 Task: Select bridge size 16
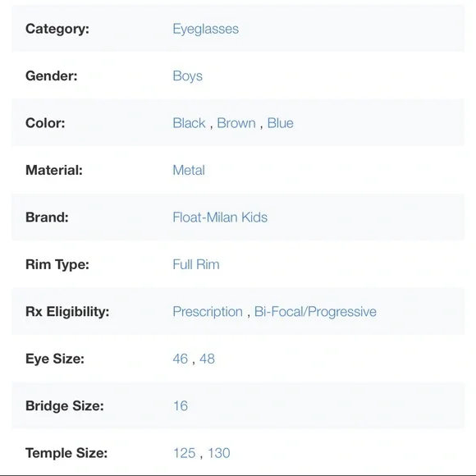[x=181, y=406]
